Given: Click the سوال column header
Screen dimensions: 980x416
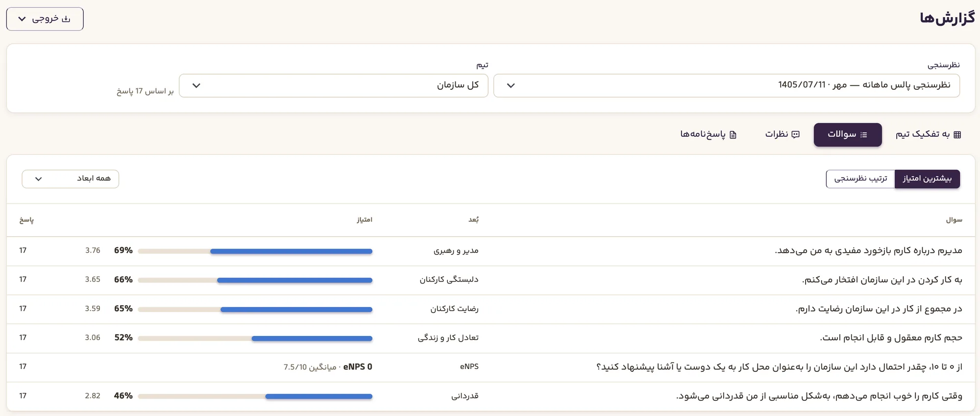Looking at the screenshot, I should [x=954, y=220].
